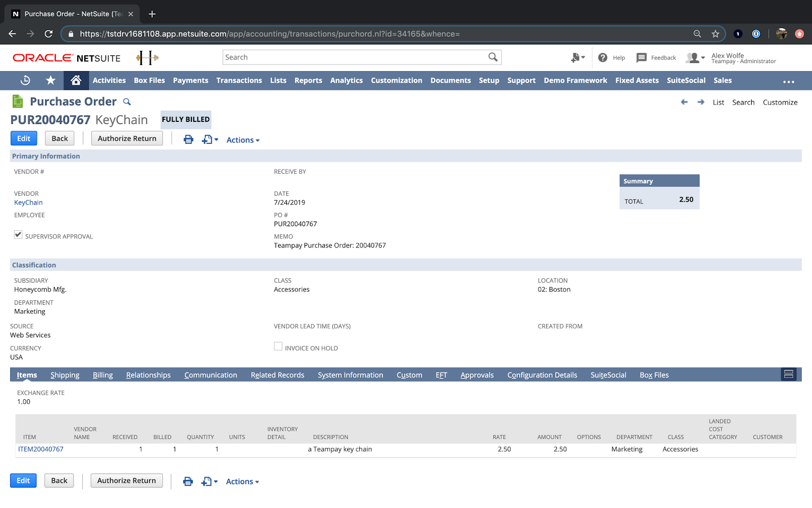Click the browser zoom magnifier icon
The height and width of the screenshot is (508, 812).
tap(697, 34)
